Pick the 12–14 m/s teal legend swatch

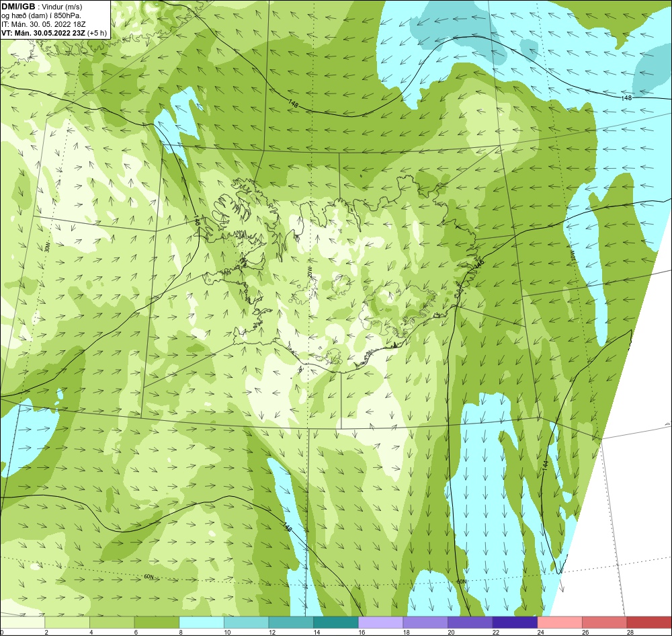coord(291,623)
